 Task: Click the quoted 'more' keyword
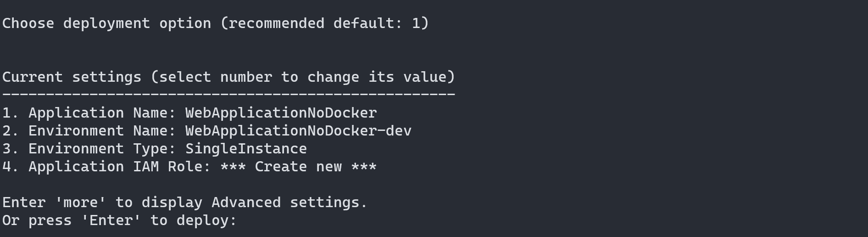80,203
